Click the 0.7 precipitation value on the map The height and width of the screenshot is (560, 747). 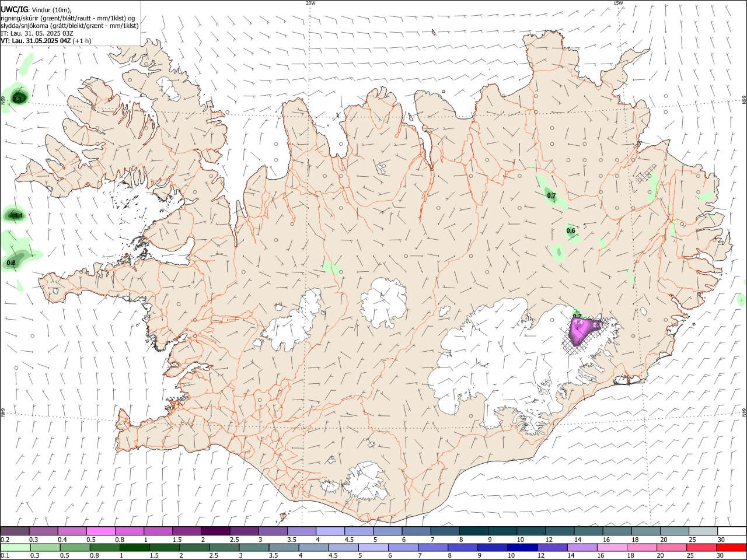tap(551, 196)
